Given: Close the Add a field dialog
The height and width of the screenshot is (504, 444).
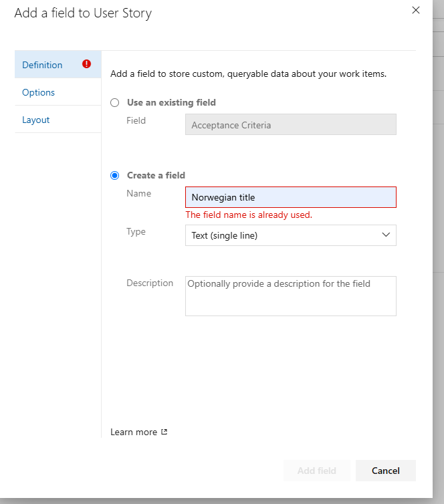Looking at the screenshot, I should tap(416, 10).
